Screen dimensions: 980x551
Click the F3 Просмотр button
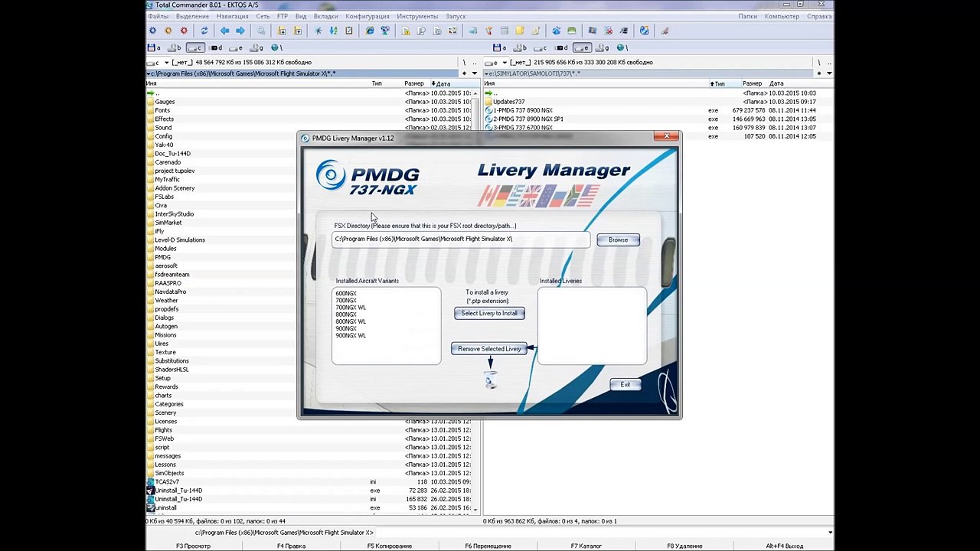click(193, 546)
